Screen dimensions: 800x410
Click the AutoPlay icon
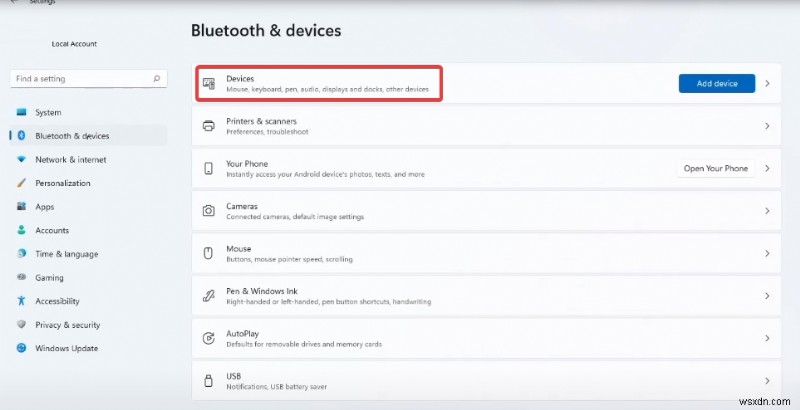[x=208, y=338]
